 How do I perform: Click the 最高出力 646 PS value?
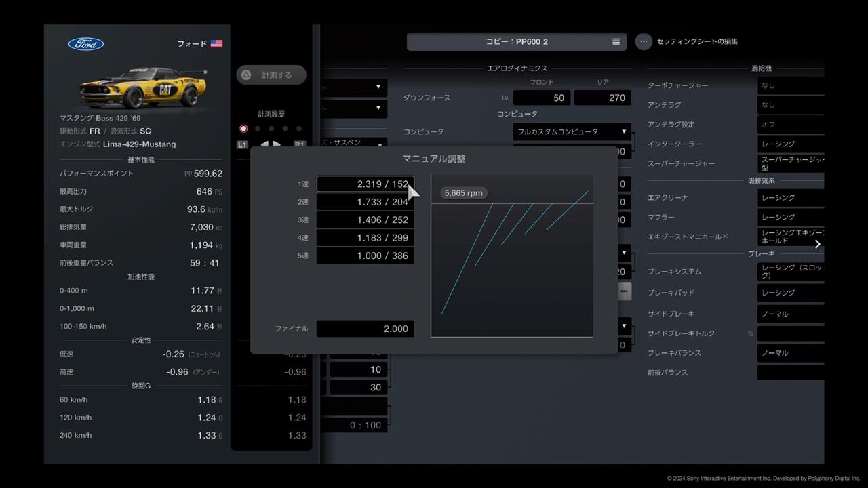[x=209, y=192]
